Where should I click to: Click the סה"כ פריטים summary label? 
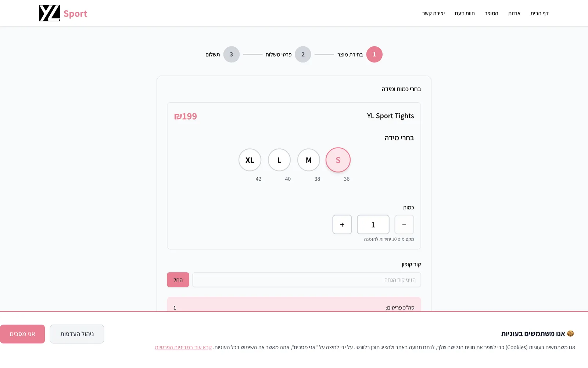400,308
